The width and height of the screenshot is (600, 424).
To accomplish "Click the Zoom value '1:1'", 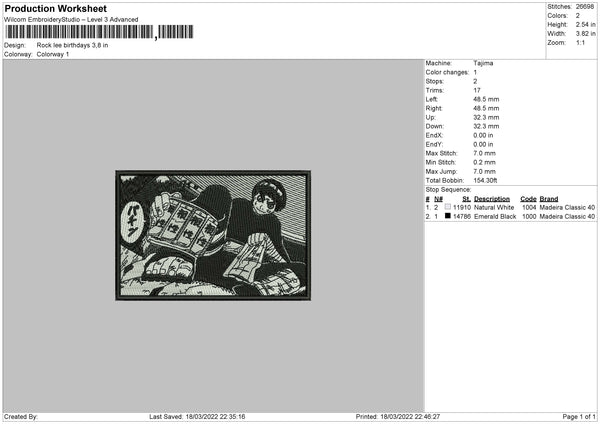I will click(580, 42).
